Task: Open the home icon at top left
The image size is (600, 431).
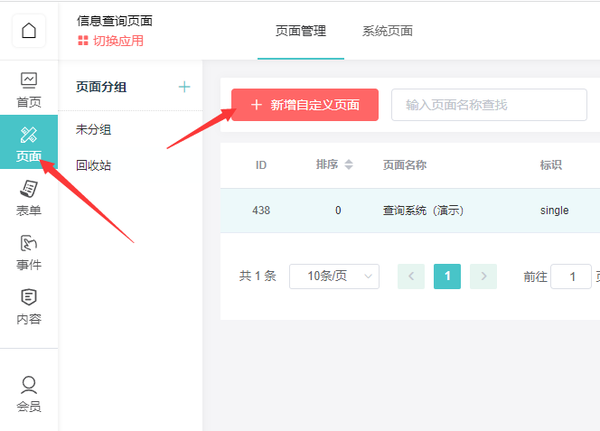Action: (29, 31)
